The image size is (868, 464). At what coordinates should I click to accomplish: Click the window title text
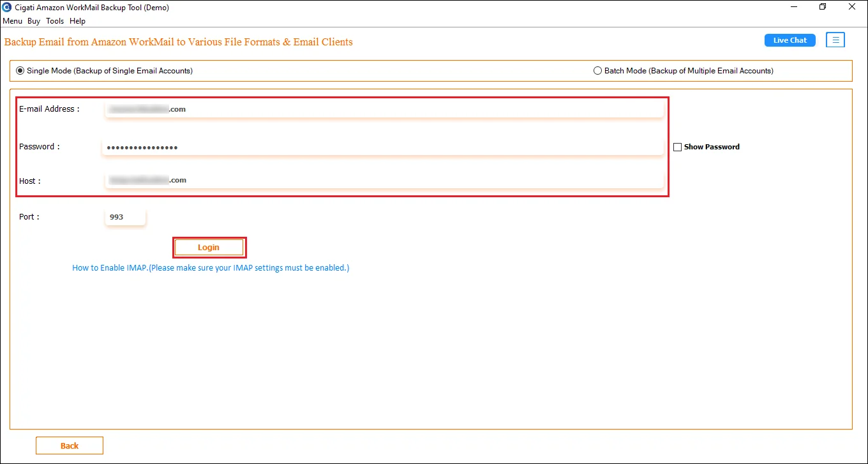pos(92,8)
